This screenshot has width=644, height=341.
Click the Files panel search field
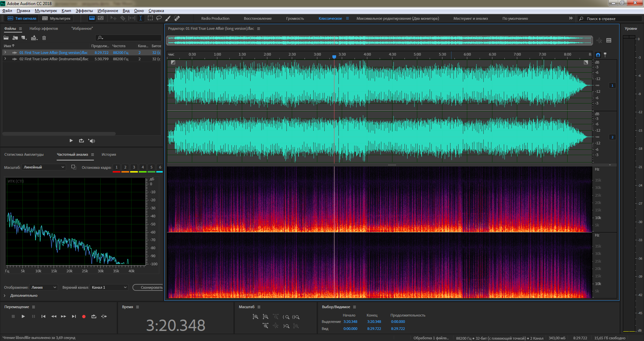click(129, 38)
